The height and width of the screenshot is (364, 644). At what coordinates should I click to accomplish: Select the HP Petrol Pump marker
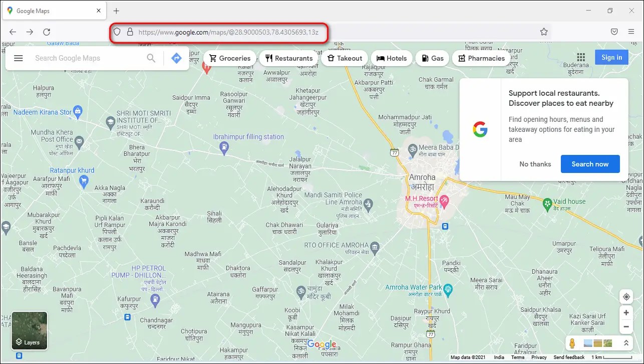click(x=156, y=300)
